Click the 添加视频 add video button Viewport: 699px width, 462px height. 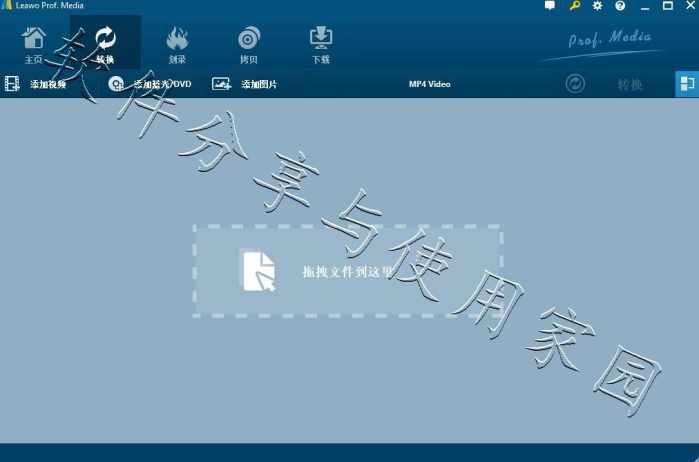[35, 84]
